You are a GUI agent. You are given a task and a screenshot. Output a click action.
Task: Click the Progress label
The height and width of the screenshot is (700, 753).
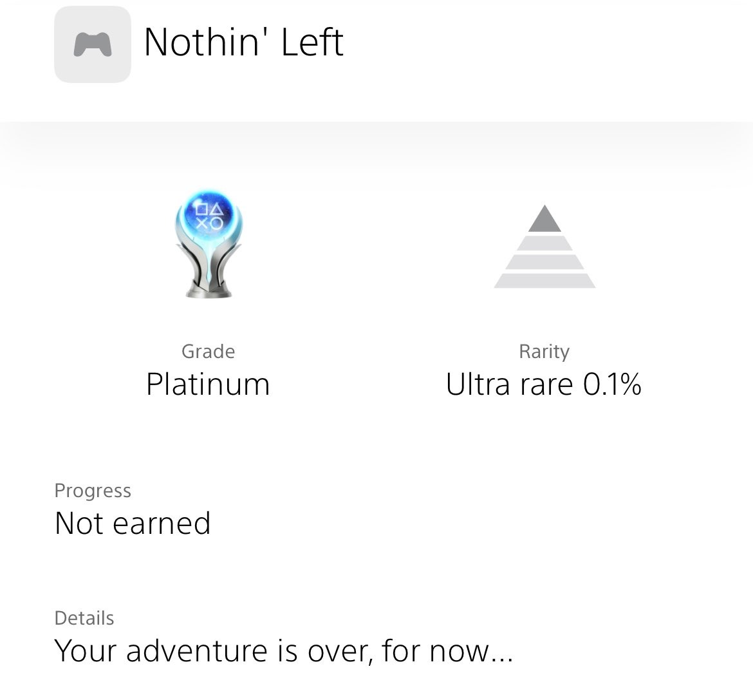pyautogui.click(x=93, y=491)
